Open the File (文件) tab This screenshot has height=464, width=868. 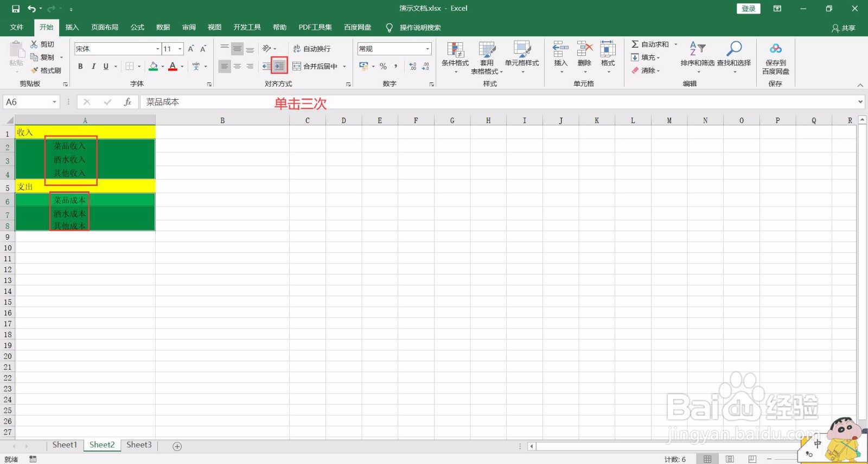(x=17, y=27)
